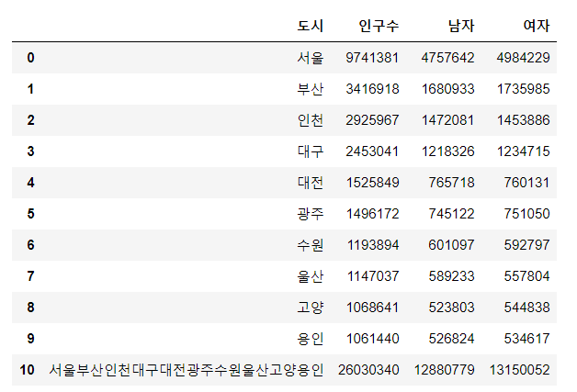Select row index 7
The image size is (577, 392).
click(30, 276)
